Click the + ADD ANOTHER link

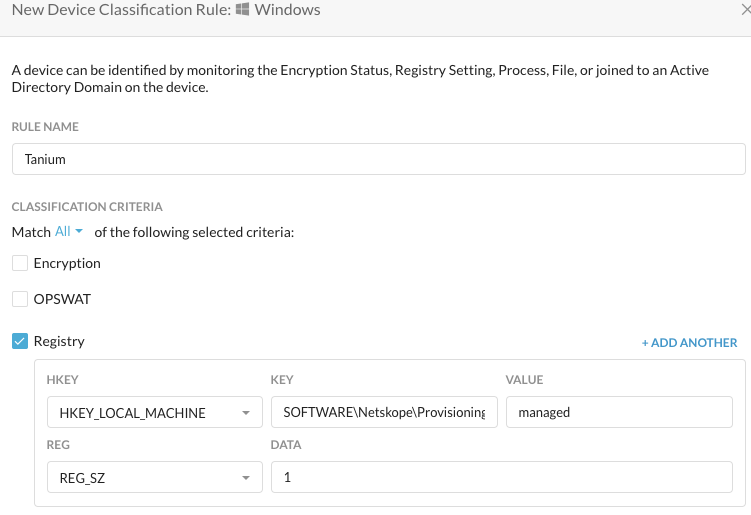click(x=689, y=343)
